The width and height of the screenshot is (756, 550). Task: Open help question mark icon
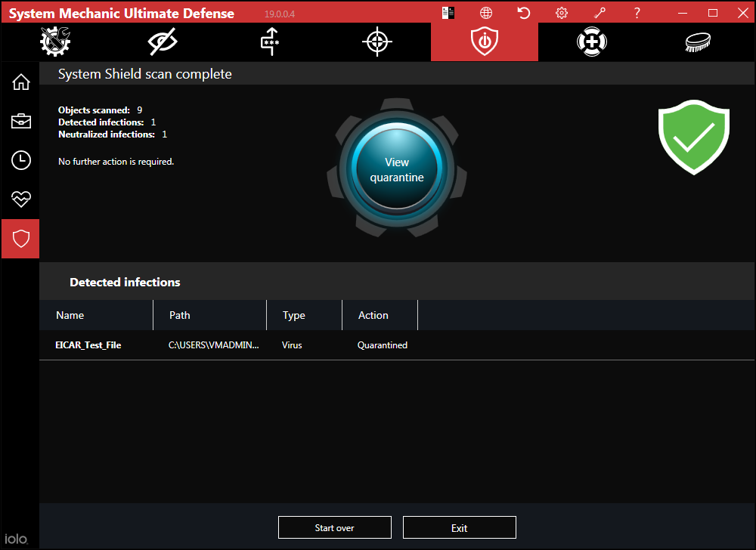(637, 13)
